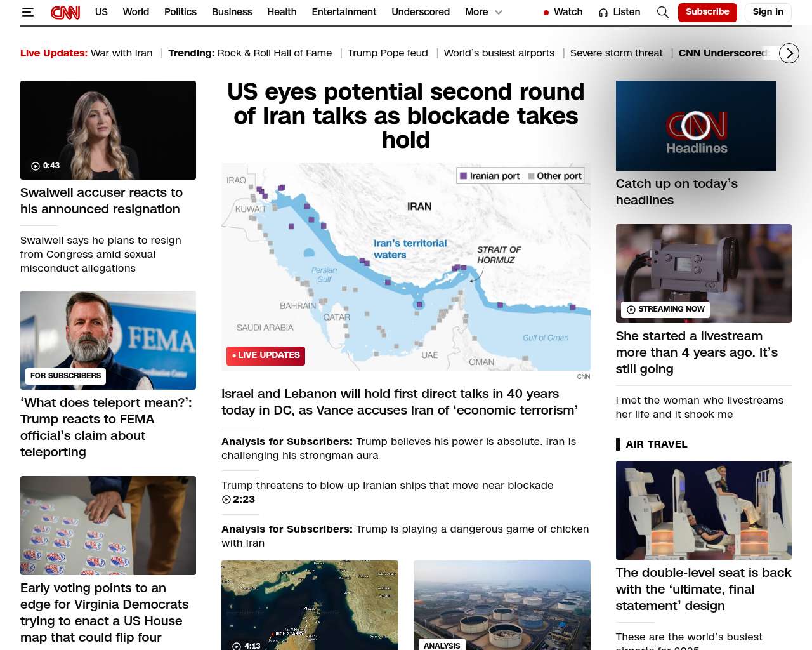This screenshot has width=812, height=650.
Task: Read I met the woman who livestreams
Action: (700, 407)
